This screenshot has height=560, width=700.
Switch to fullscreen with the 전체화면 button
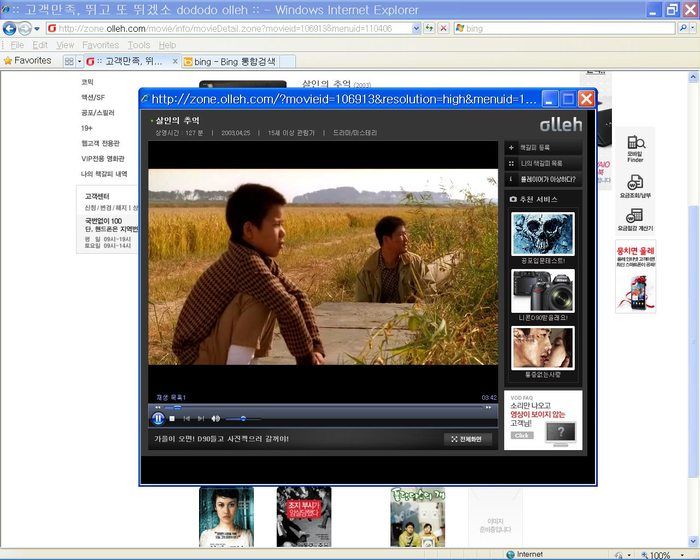pyautogui.click(x=467, y=439)
